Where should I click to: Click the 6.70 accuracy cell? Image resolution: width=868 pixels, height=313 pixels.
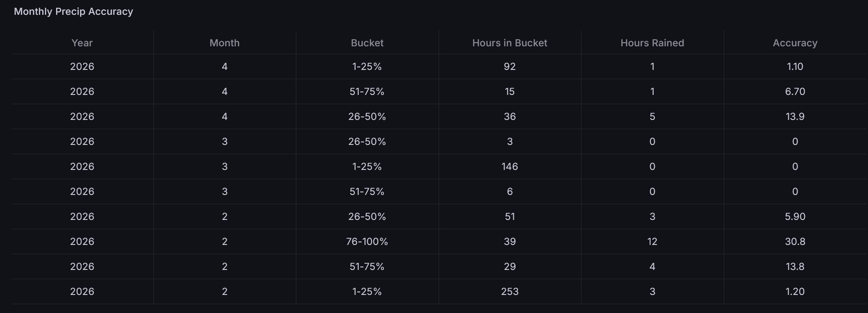(795, 92)
